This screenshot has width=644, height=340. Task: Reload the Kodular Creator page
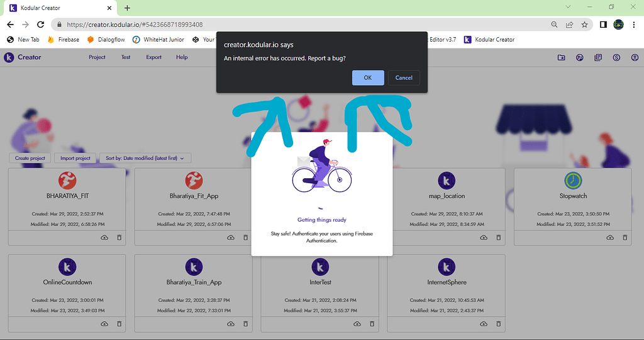(40, 25)
